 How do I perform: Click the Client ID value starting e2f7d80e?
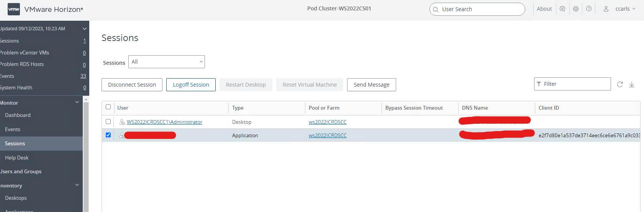tap(589, 135)
